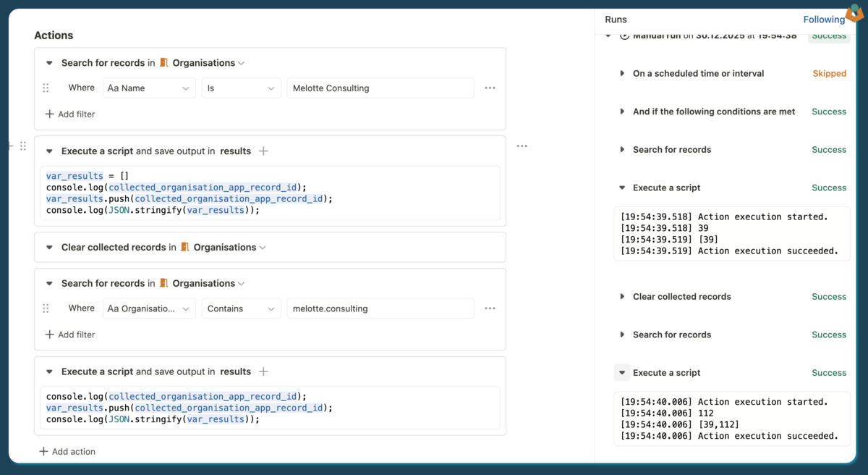Click Add filter under the first search
This screenshot has width=868, height=475.
[x=70, y=114]
